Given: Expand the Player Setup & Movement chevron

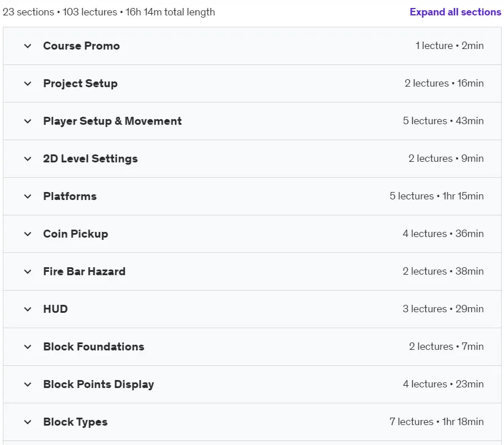Looking at the screenshot, I should pos(27,121).
